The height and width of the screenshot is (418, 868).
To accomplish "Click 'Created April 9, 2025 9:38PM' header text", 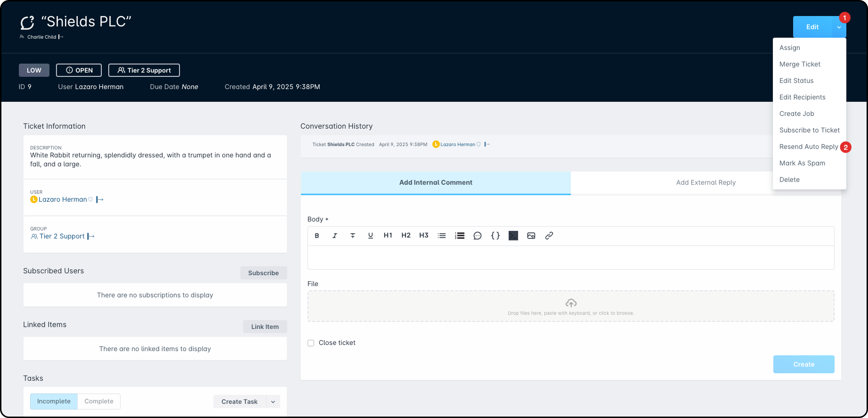I will pos(272,87).
